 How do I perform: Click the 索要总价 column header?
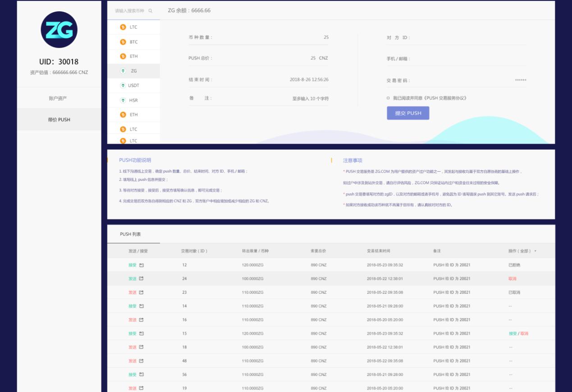[318, 251]
